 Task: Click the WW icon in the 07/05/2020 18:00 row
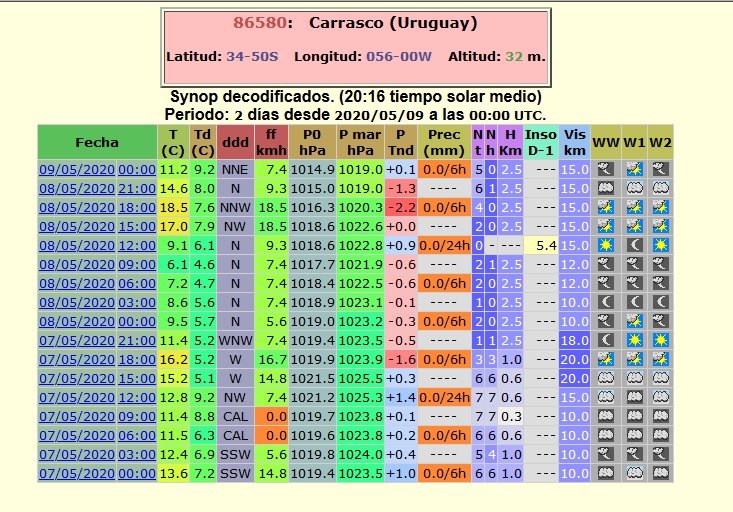coord(605,359)
